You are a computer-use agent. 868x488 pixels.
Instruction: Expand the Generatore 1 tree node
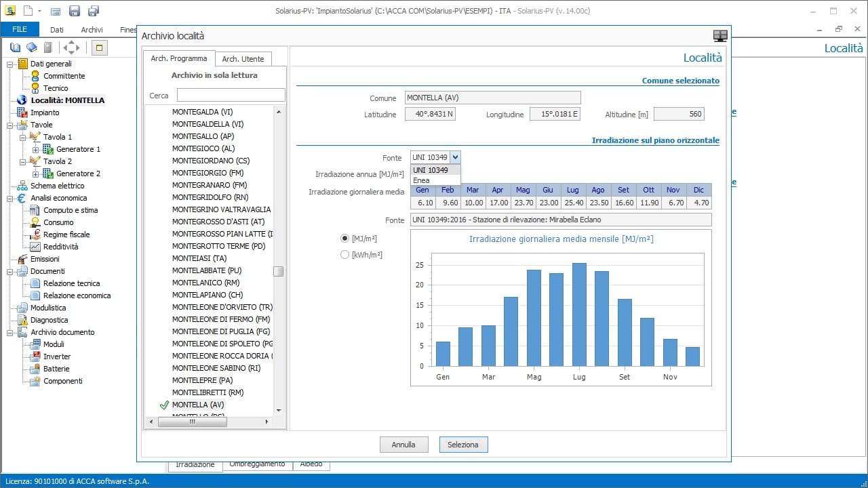[36, 149]
